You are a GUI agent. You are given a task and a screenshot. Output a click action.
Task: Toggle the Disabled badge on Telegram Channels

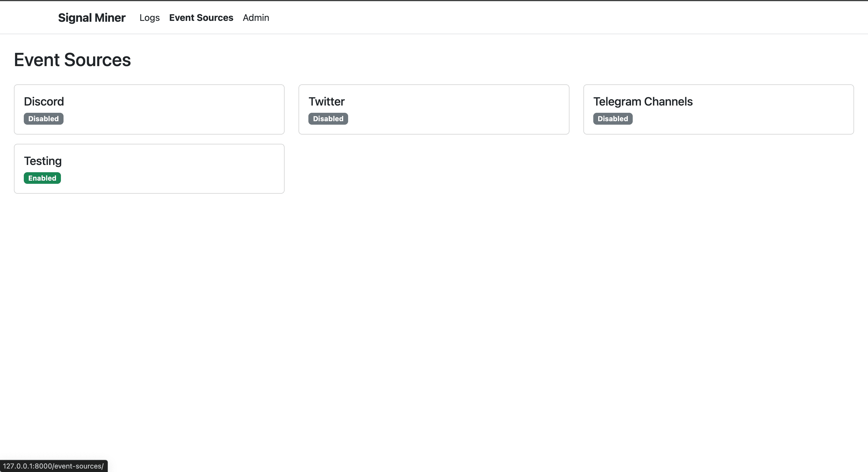tap(612, 119)
